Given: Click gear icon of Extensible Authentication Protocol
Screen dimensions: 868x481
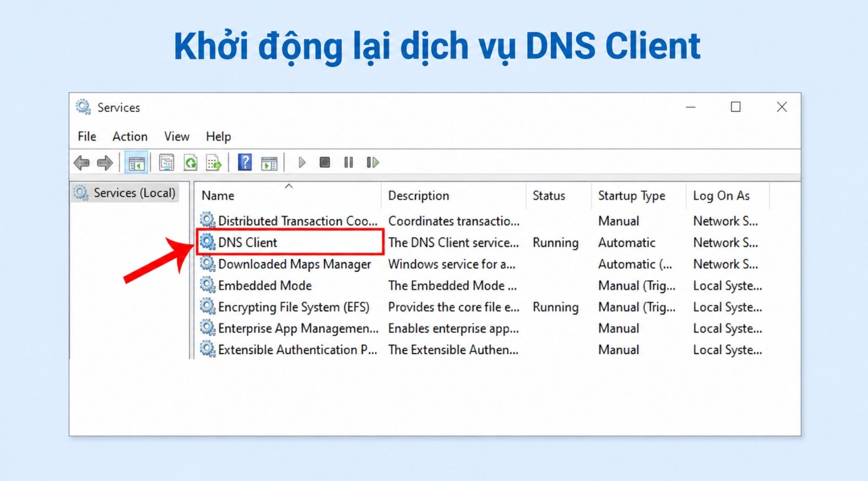Looking at the screenshot, I should tap(207, 349).
